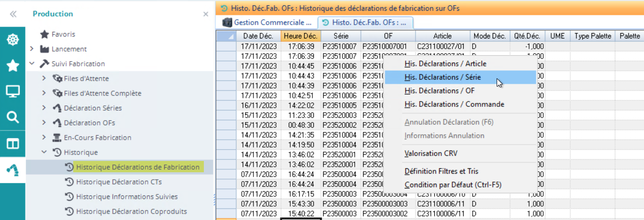Image resolution: width=644 pixels, height=220 pixels.
Task: Click the window layout sidebar icon
Action: [x=13, y=143]
